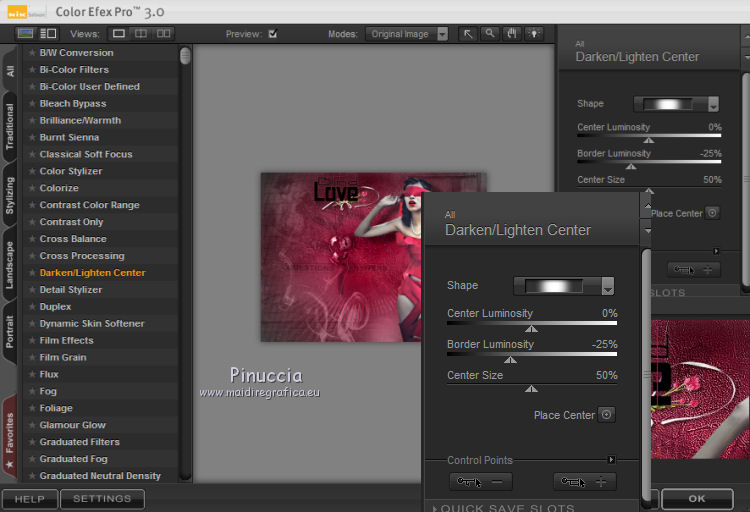Add a plus control point

pos(585,482)
